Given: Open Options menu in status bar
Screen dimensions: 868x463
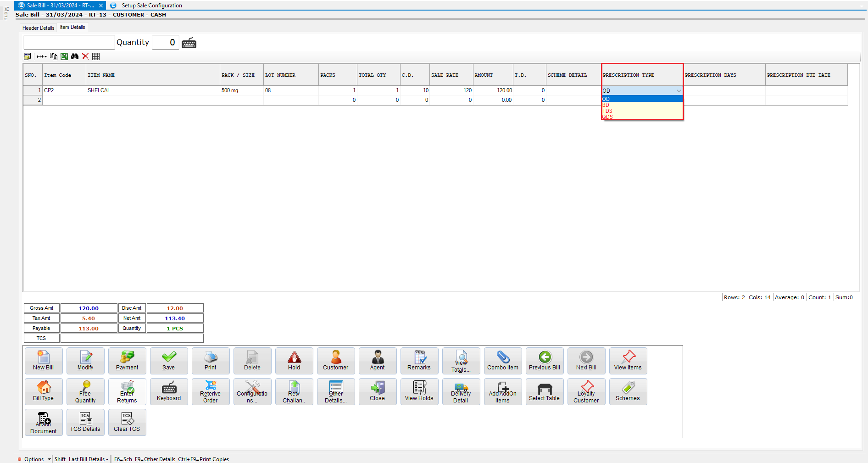Looking at the screenshot, I should click(x=34, y=459).
